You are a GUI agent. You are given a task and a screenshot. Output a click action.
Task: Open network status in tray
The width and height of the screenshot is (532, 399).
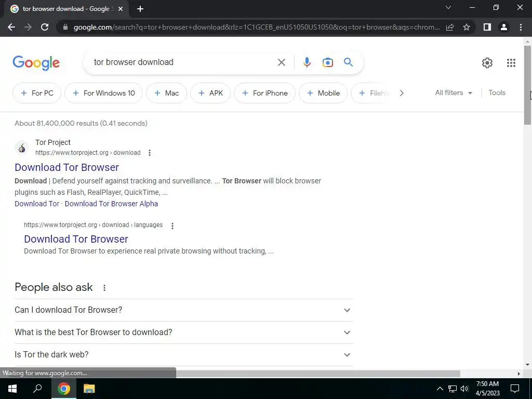coord(453,389)
